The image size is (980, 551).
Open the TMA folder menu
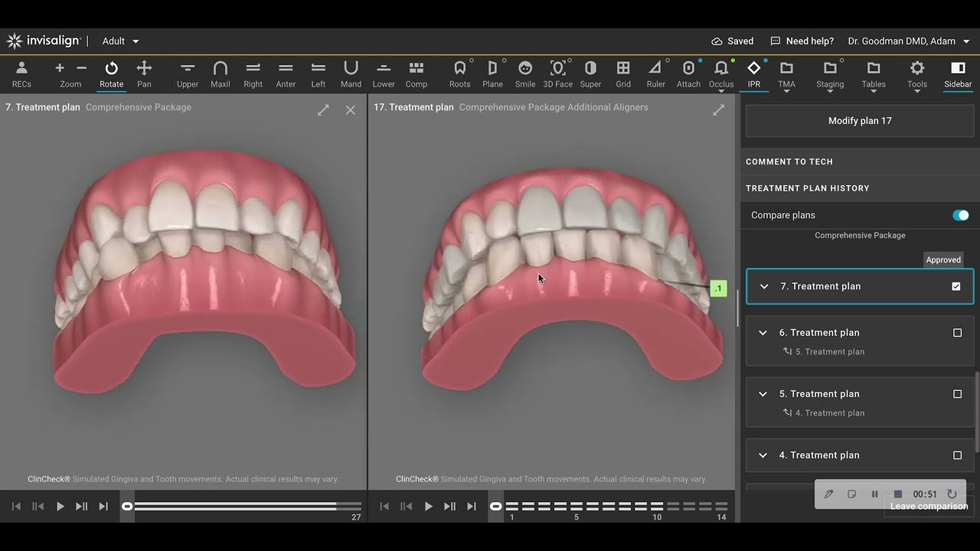click(x=786, y=76)
